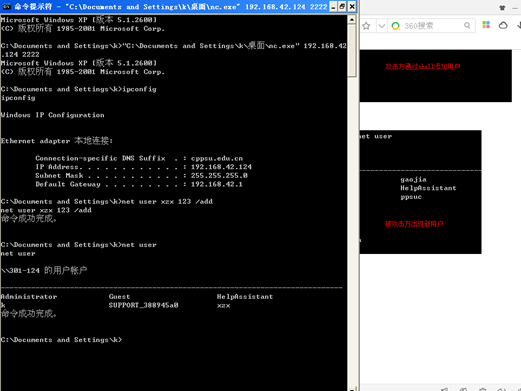Image resolution: width=521 pixels, height=391 pixels.
Task: Minimize the command prompt window
Action: 333,7
